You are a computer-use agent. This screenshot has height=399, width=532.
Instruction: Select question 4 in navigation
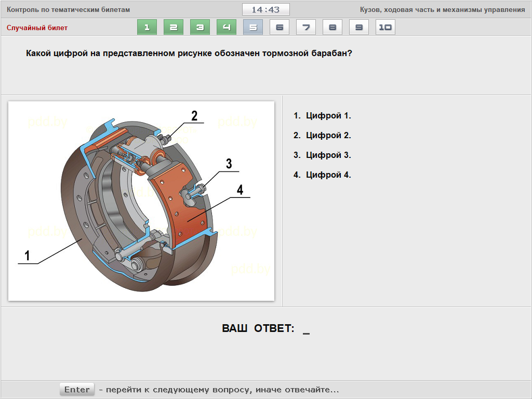[x=227, y=28]
